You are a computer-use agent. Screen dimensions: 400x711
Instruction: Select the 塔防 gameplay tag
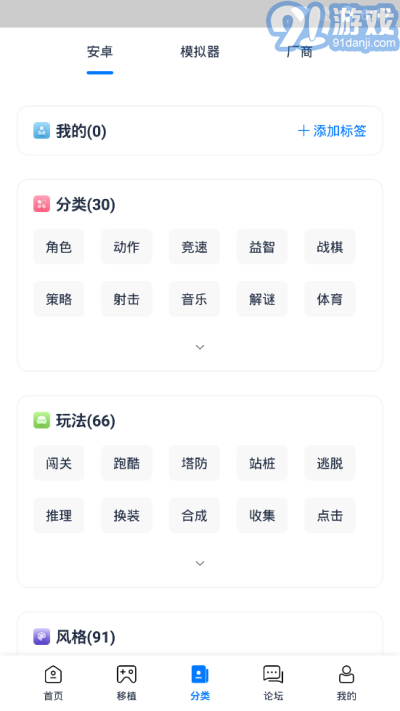coord(194,463)
